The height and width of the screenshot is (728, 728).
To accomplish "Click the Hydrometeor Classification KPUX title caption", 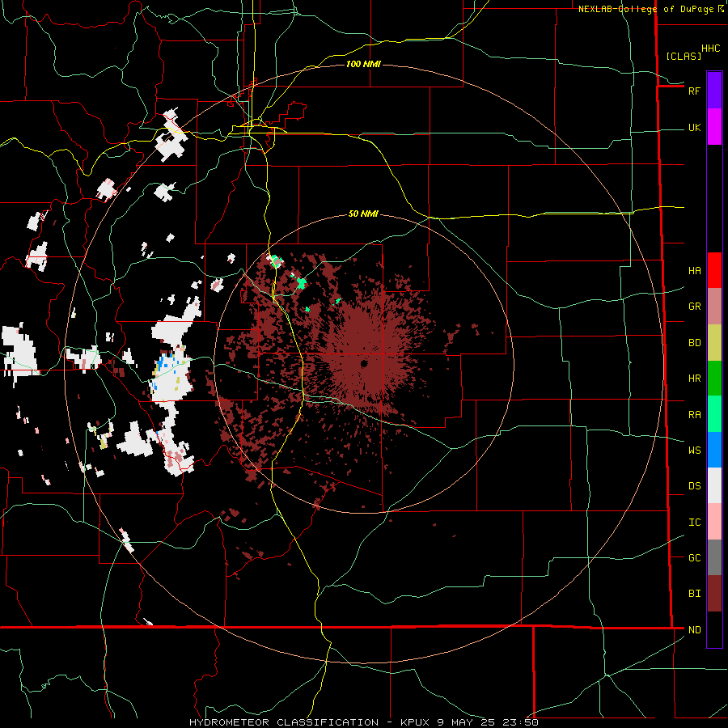I will pyautogui.click(x=364, y=722).
